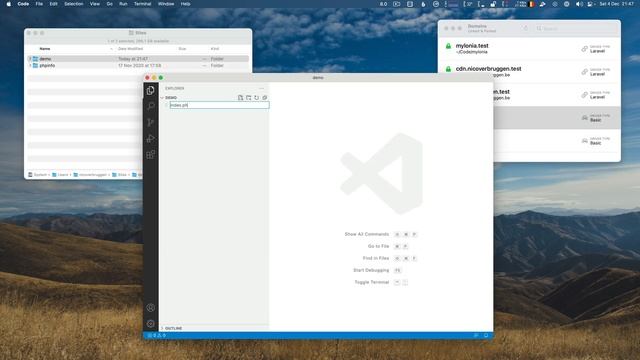Screen dimensions: 640x360
Task: Open the Run menu
Action: point(123,4)
